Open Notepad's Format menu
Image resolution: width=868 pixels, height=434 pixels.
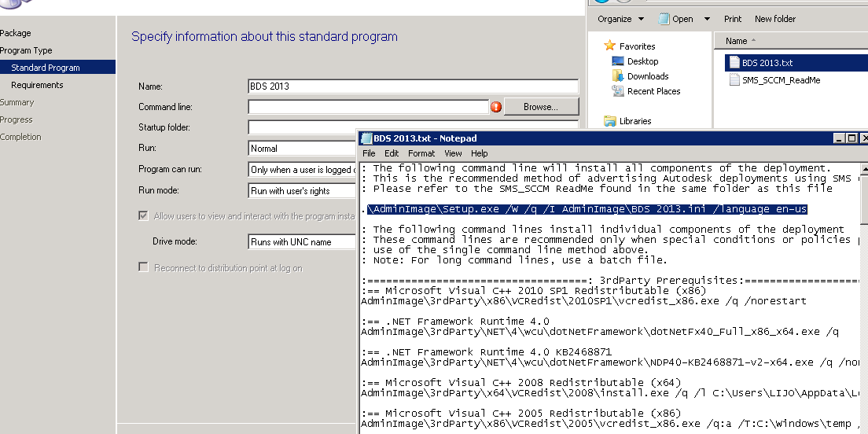coord(421,153)
